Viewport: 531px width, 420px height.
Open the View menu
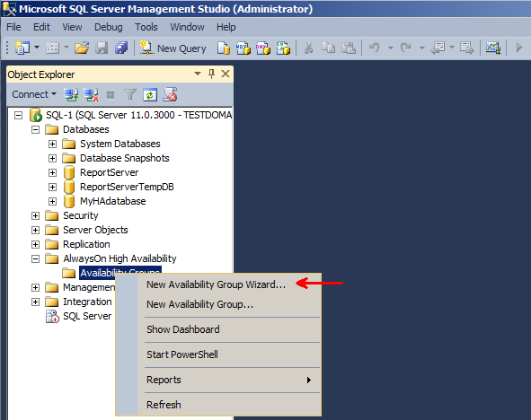point(72,27)
